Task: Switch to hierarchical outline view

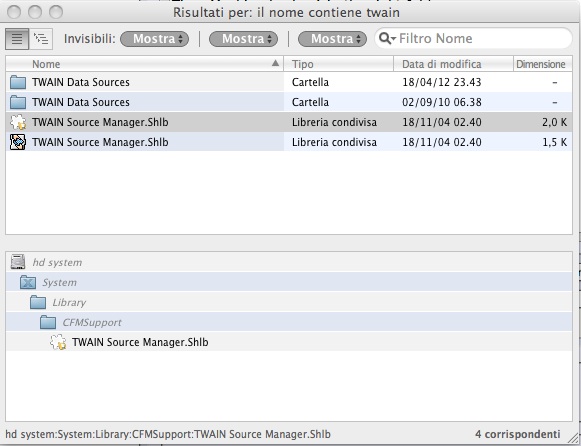Action: [x=41, y=39]
